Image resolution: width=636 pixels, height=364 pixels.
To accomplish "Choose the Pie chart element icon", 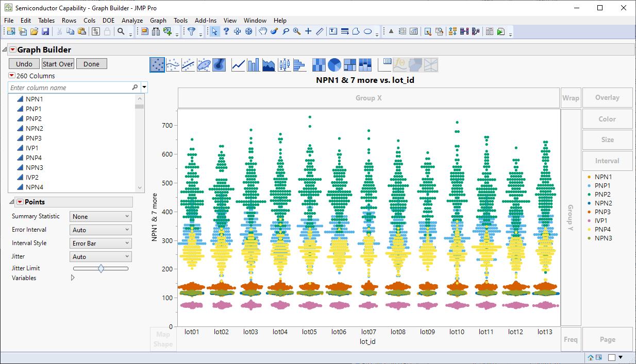I will [334, 65].
